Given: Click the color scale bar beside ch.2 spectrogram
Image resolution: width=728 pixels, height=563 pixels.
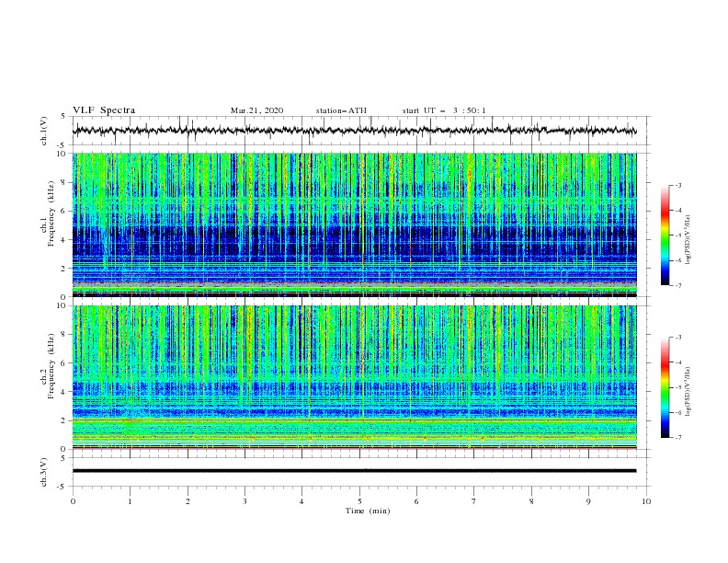Looking at the screenshot, I should 665,387.
